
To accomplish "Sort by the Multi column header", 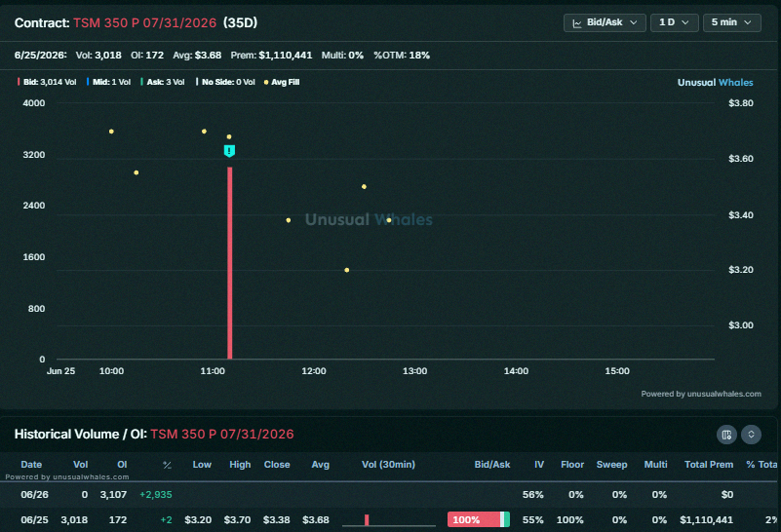I will coord(655,465).
